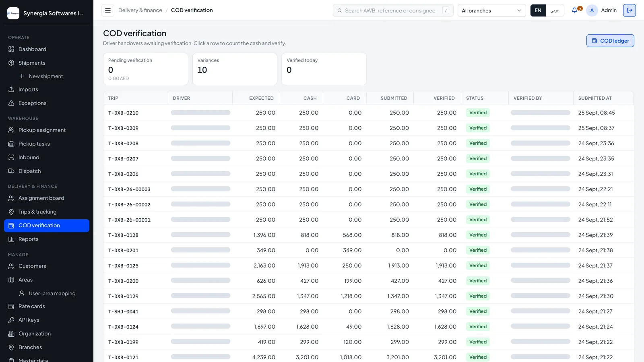This screenshot has width=644, height=362.
Task: Open COD verification in sidebar
Action: (x=47, y=225)
